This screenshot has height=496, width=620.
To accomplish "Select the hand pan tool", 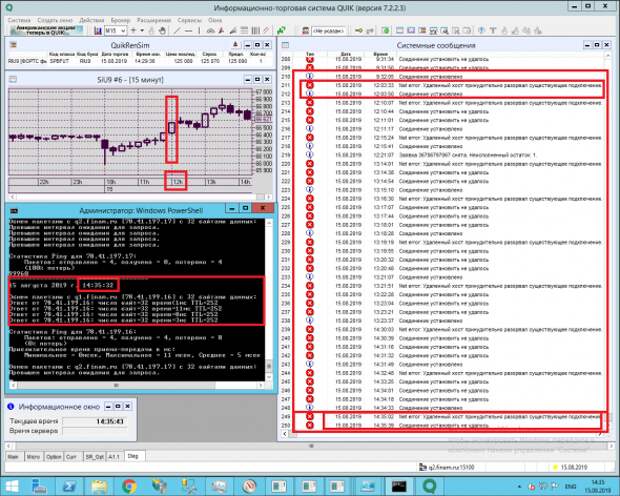I will pos(162,30).
